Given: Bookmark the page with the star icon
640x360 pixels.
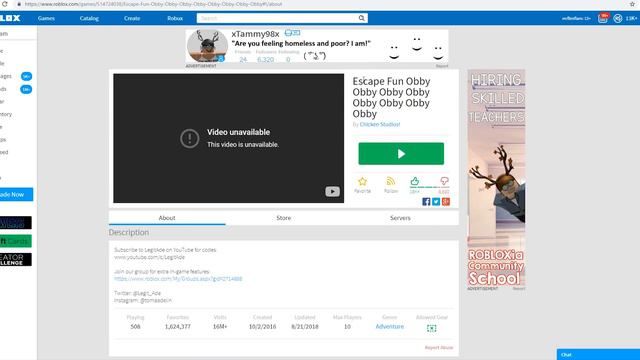Looking at the screenshot, I should point(632,4).
